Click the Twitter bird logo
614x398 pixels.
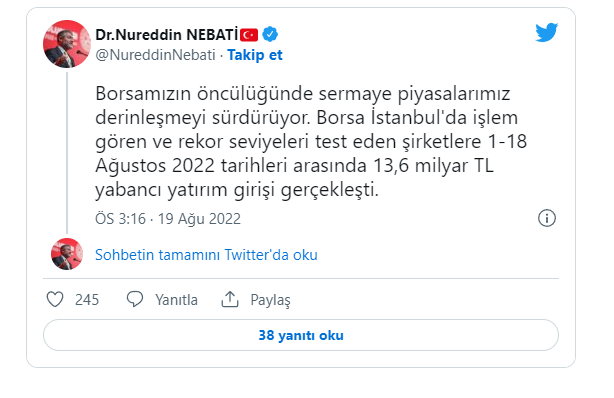click(547, 32)
